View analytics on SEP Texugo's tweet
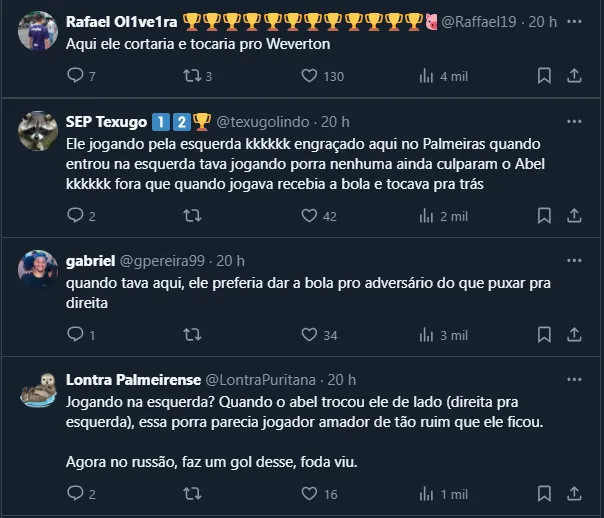This screenshot has width=604, height=518. coord(427,215)
